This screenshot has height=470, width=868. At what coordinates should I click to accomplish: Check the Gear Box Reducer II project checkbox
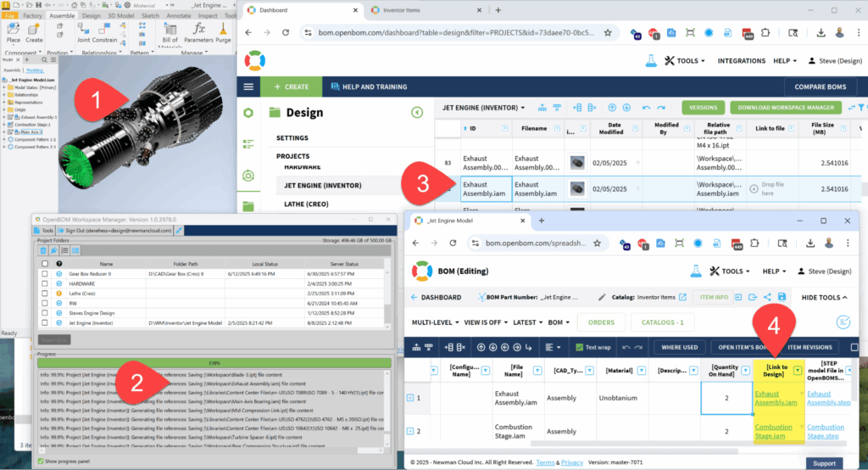[45, 274]
